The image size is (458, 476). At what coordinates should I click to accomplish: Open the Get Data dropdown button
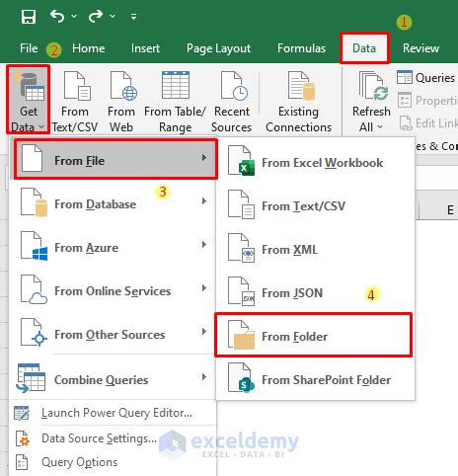tap(29, 100)
